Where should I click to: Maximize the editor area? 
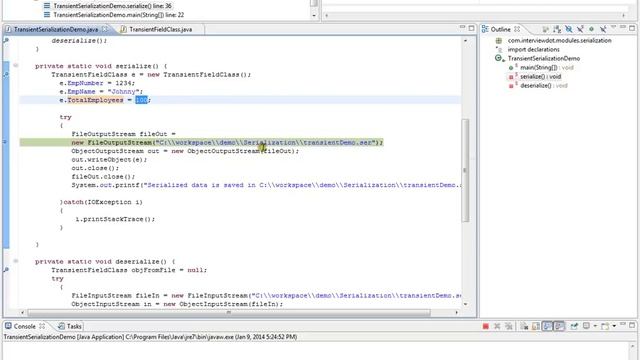pyautogui.click(x=471, y=28)
